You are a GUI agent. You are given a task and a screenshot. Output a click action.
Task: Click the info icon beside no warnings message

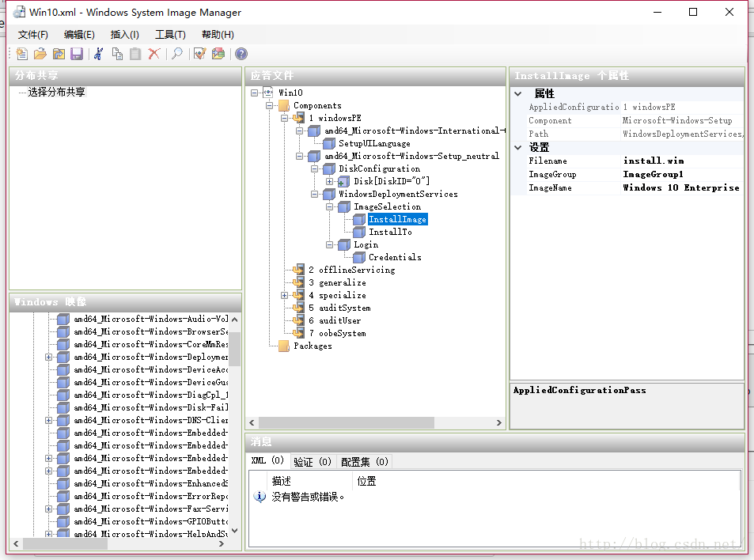(x=260, y=497)
